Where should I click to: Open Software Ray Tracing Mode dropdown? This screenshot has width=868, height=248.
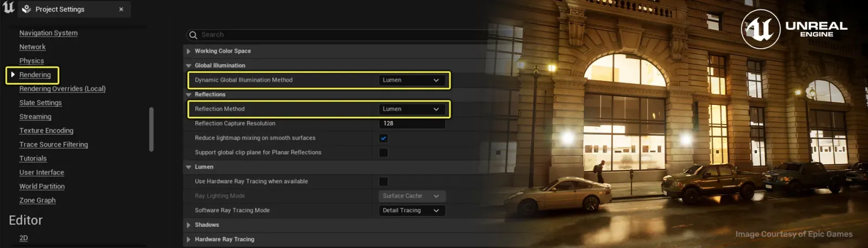pos(412,211)
